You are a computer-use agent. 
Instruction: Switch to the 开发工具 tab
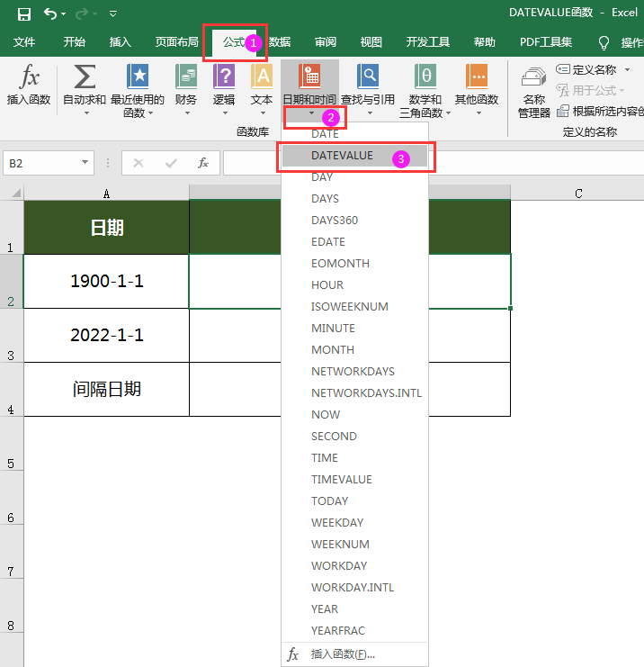pos(427,41)
